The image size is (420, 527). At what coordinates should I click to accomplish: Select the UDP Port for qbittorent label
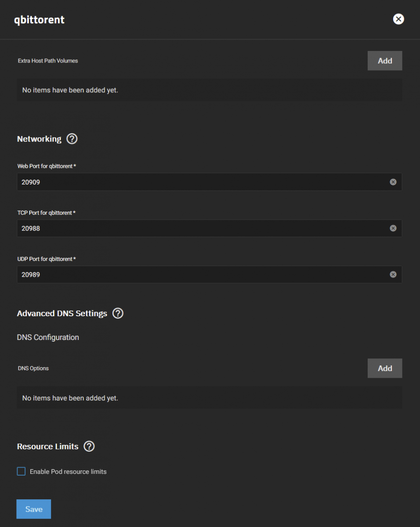point(47,259)
